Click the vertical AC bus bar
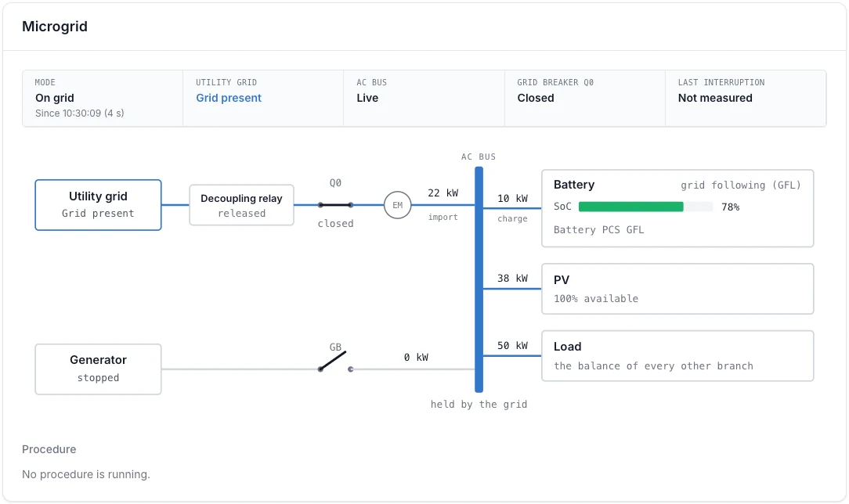 [x=479, y=279]
